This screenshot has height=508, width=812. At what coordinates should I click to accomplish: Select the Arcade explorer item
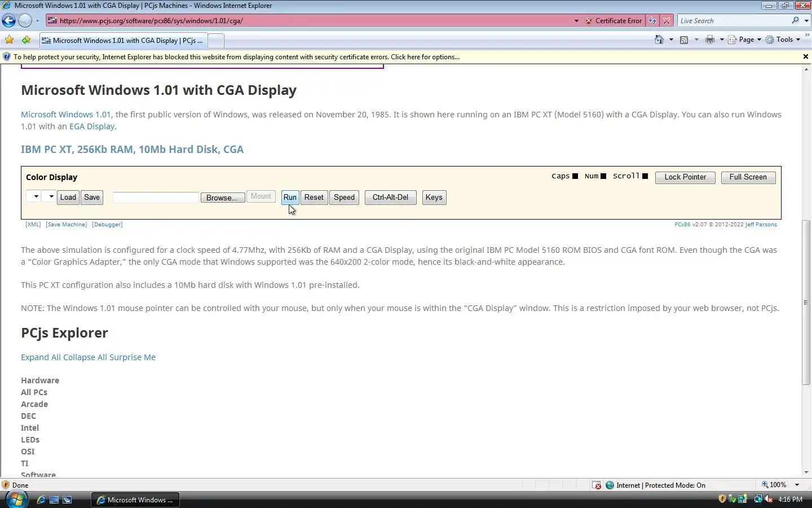click(34, 404)
